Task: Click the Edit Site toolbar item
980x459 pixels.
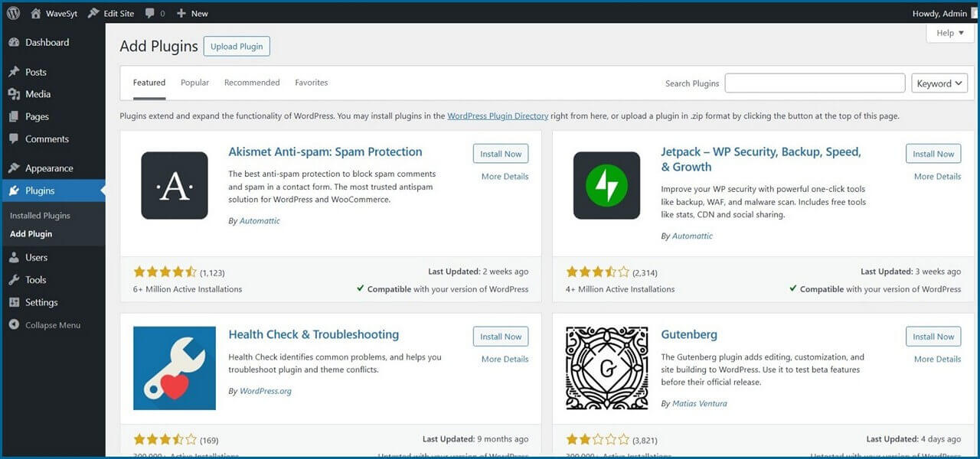Action: point(110,13)
